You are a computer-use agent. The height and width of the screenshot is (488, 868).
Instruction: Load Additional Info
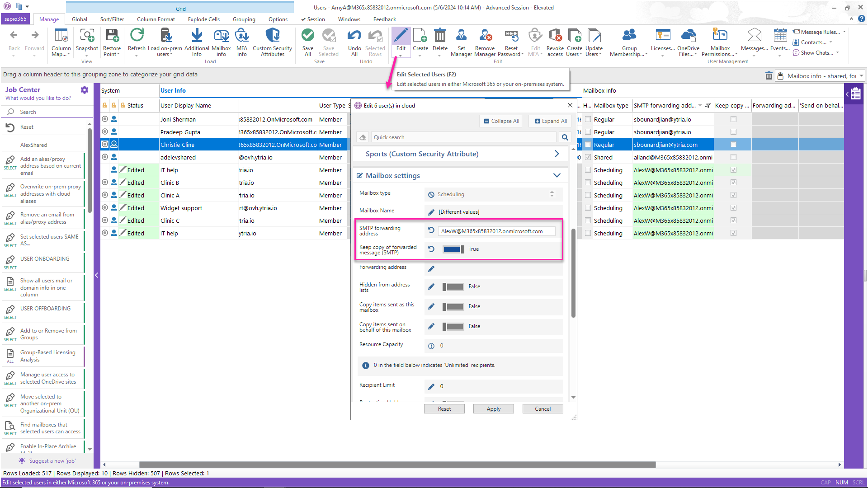pos(197,42)
